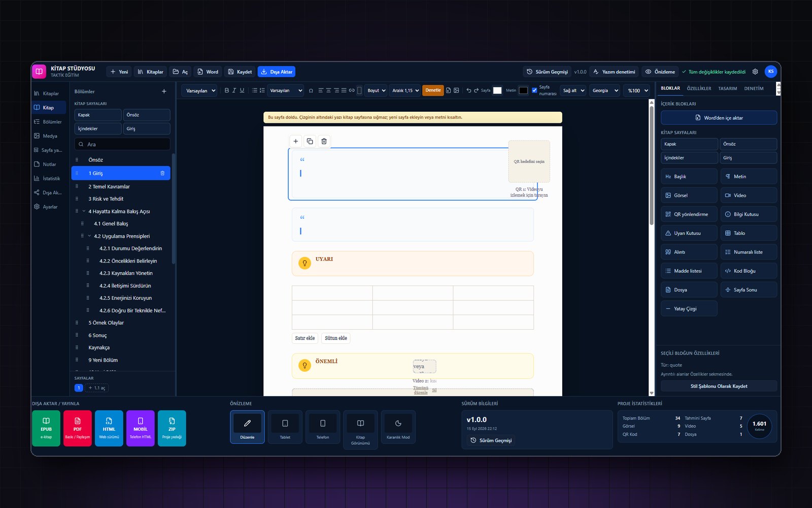Insert an image using the toolbar picture icon

coord(456,90)
